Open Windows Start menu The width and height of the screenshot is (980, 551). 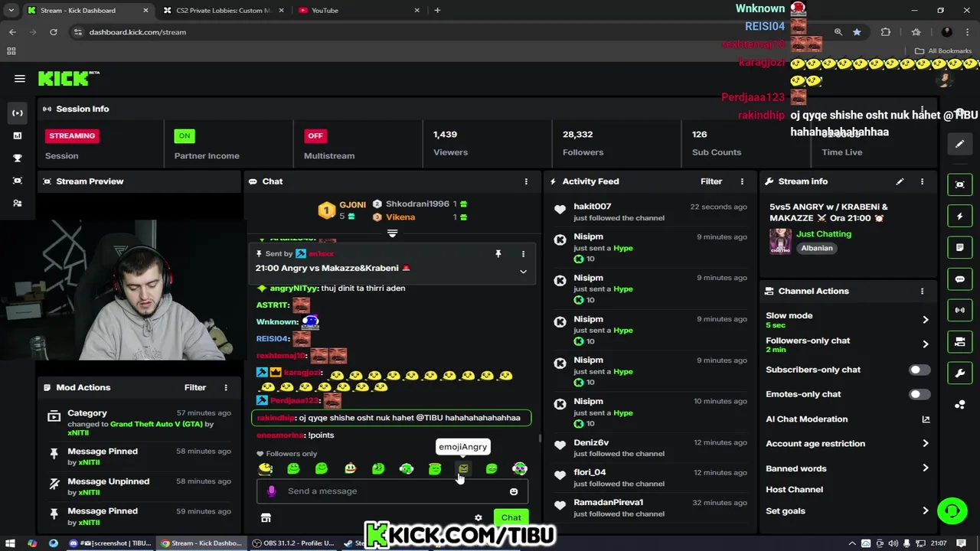pos(11,543)
